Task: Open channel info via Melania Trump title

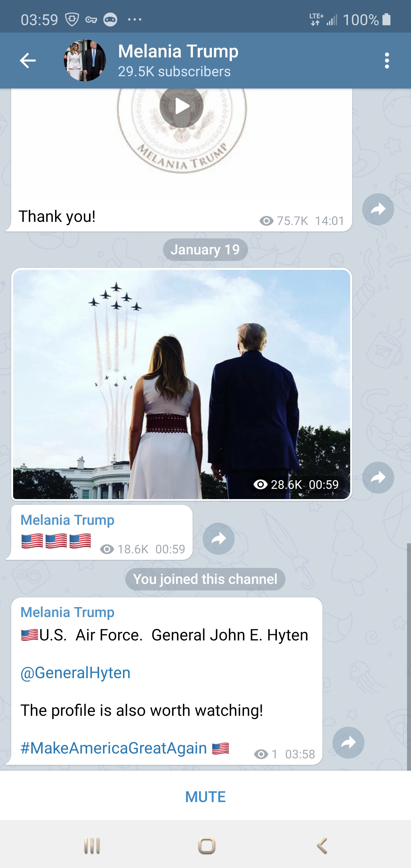Action: [178, 51]
